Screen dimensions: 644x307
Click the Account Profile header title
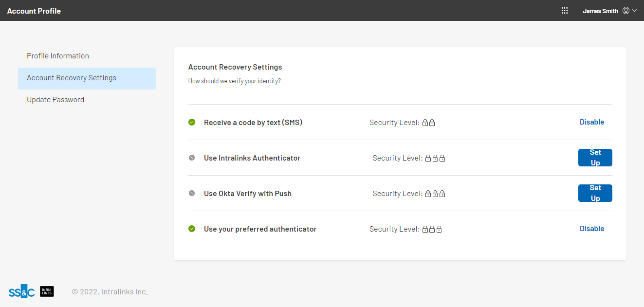click(34, 11)
